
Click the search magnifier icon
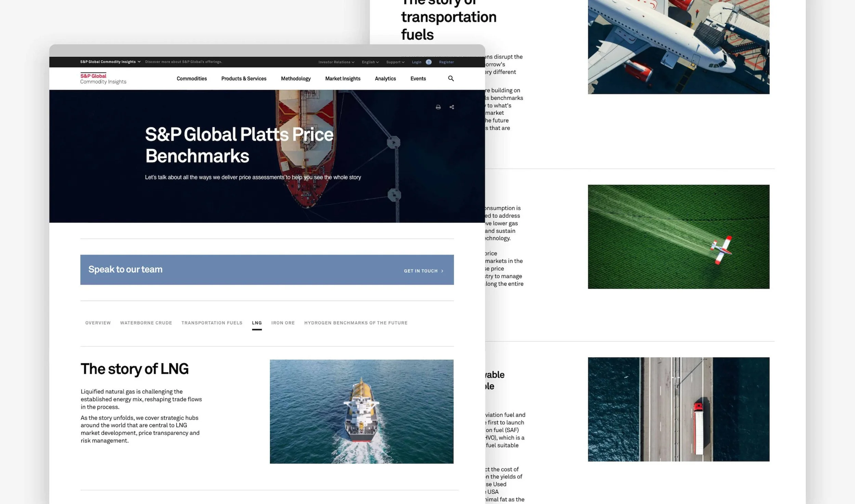point(451,79)
